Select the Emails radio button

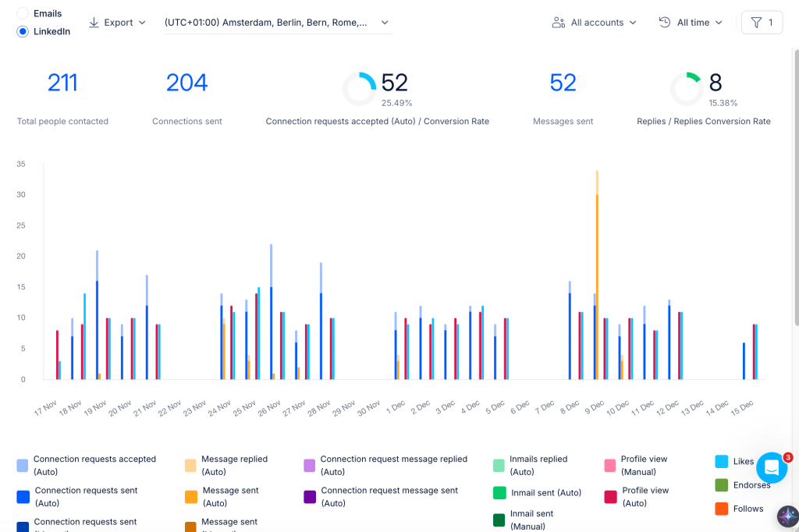[x=23, y=13]
